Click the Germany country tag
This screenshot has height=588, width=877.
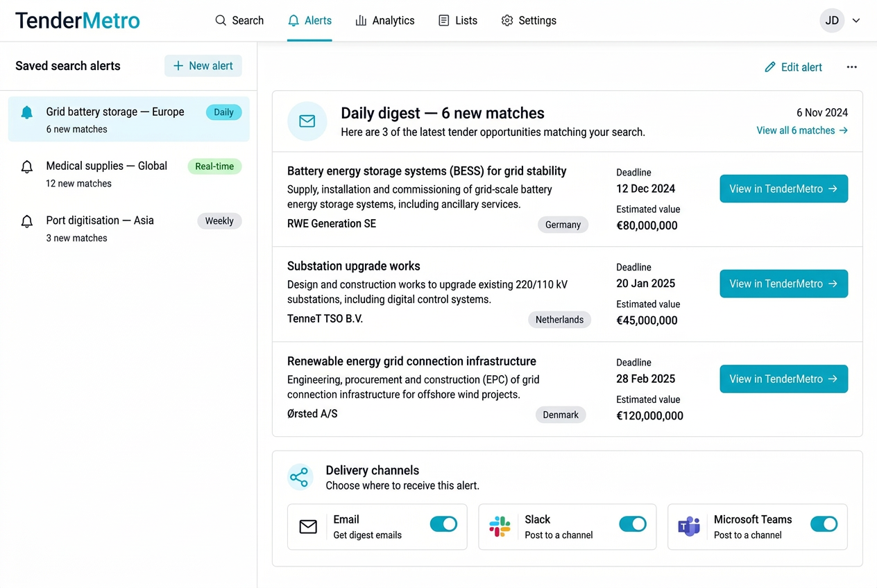[x=563, y=225]
